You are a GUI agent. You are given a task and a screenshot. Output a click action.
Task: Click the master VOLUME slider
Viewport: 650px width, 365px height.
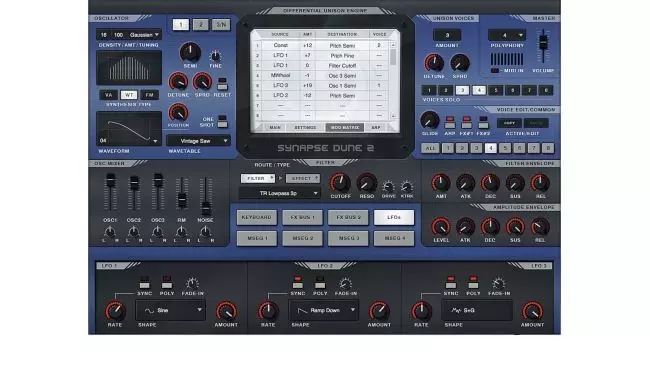point(543,42)
